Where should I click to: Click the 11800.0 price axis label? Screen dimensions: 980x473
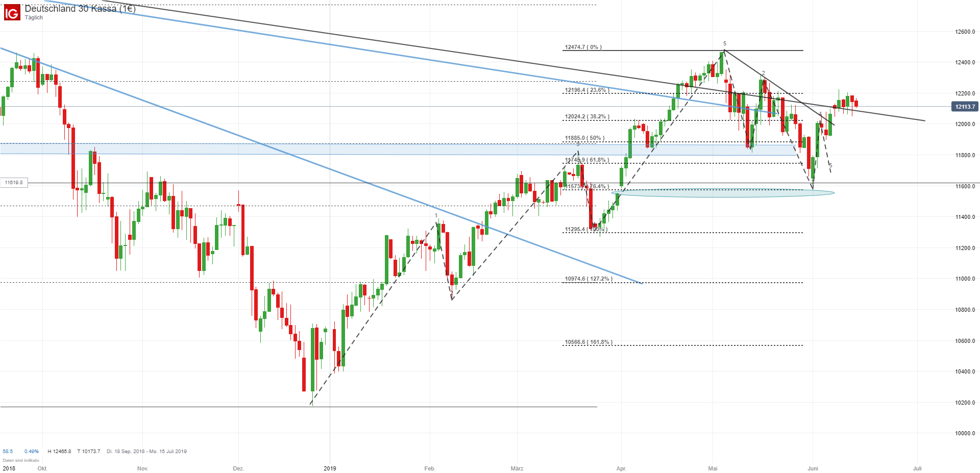pos(965,155)
